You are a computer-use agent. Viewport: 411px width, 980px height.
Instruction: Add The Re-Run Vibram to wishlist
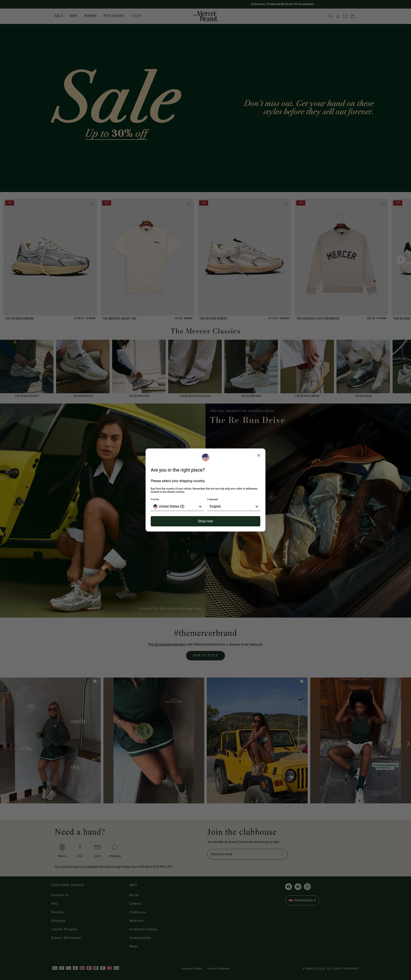coord(92,204)
